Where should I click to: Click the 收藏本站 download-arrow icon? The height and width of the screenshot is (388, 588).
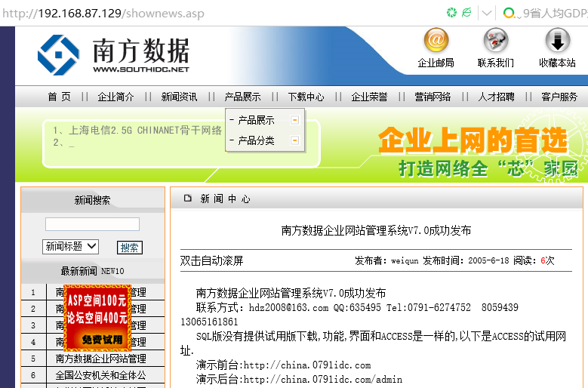(x=557, y=40)
